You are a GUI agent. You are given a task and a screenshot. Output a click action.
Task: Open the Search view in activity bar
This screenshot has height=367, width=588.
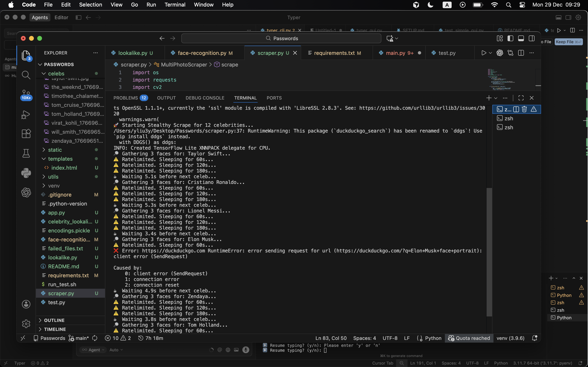pos(26,75)
